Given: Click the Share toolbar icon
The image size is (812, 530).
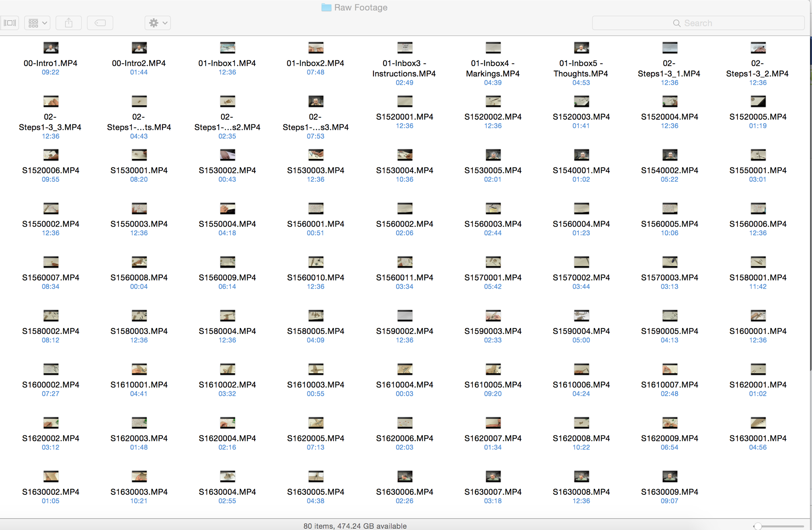Looking at the screenshot, I should click(69, 23).
